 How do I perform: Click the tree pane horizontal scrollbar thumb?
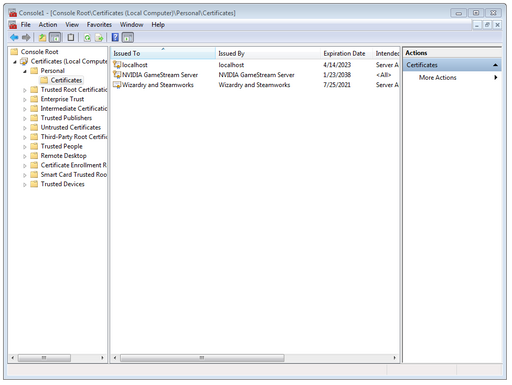44,358
